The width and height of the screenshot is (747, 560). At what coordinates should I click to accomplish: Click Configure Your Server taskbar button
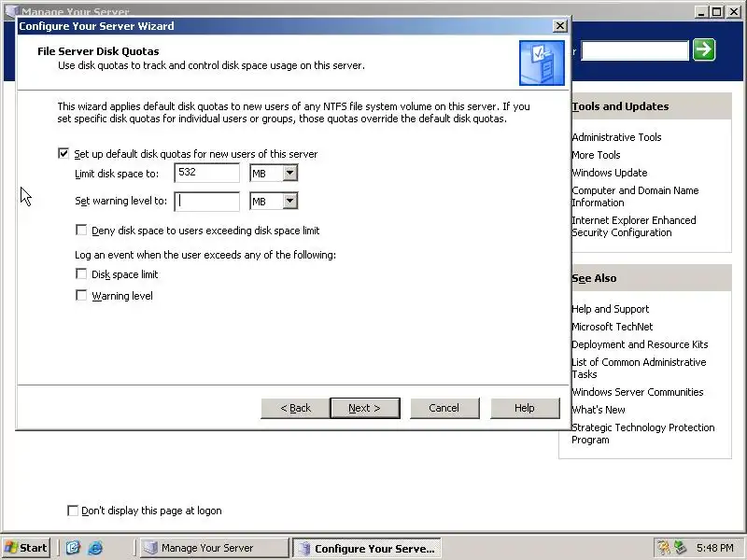click(x=366, y=548)
